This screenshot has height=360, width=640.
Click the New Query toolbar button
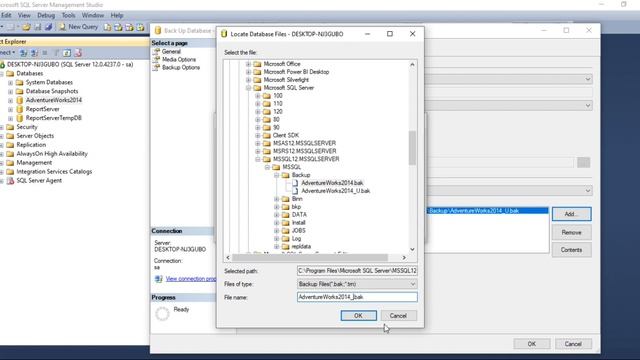tap(79, 27)
